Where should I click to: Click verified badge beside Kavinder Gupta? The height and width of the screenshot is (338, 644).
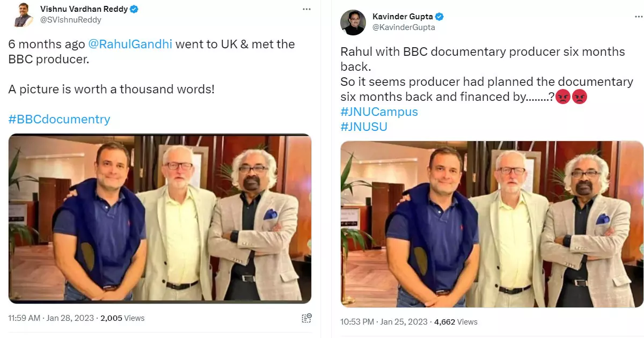click(438, 17)
